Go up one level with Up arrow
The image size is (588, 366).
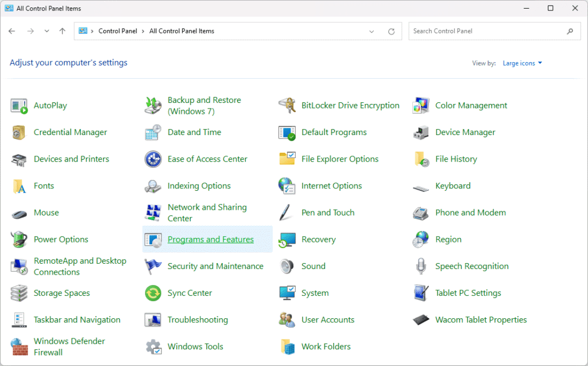(x=62, y=31)
